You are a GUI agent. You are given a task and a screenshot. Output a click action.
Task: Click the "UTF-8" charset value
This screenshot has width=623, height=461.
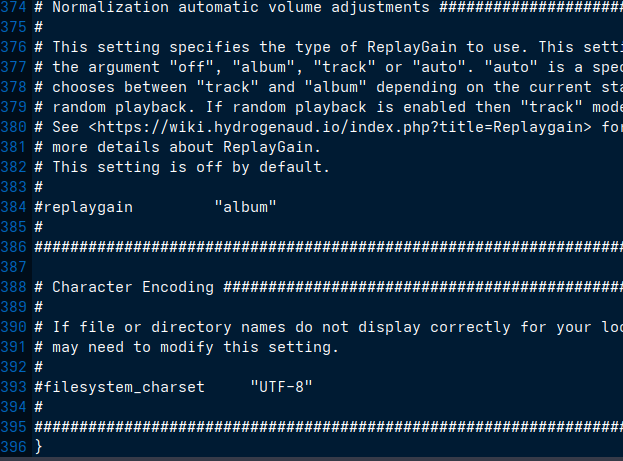point(281,387)
